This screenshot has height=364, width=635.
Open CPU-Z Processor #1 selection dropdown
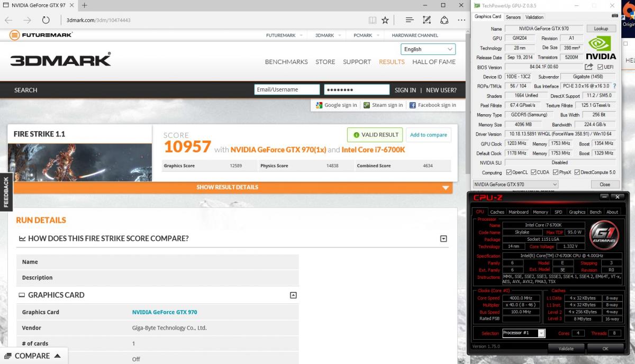click(x=523, y=333)
